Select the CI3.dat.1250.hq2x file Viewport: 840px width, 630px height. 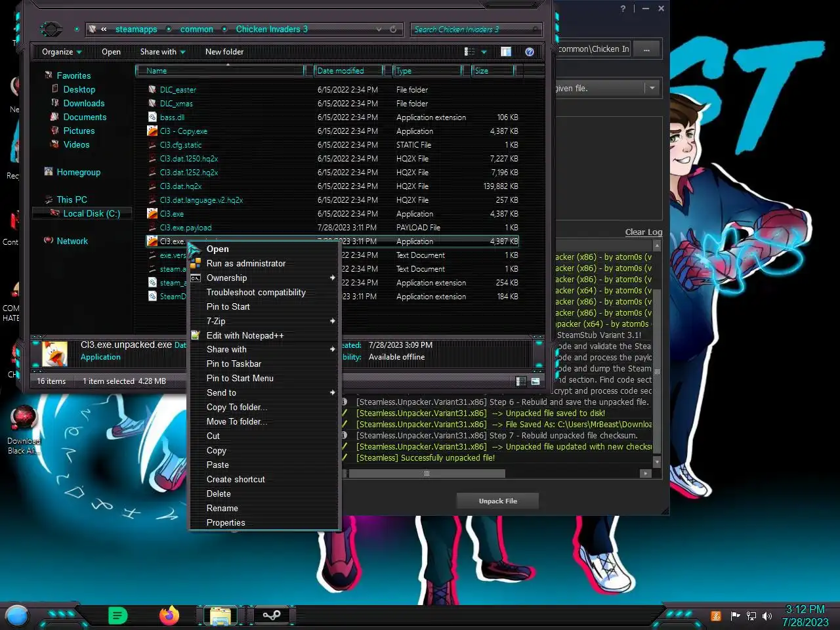(x=188, y=159)
